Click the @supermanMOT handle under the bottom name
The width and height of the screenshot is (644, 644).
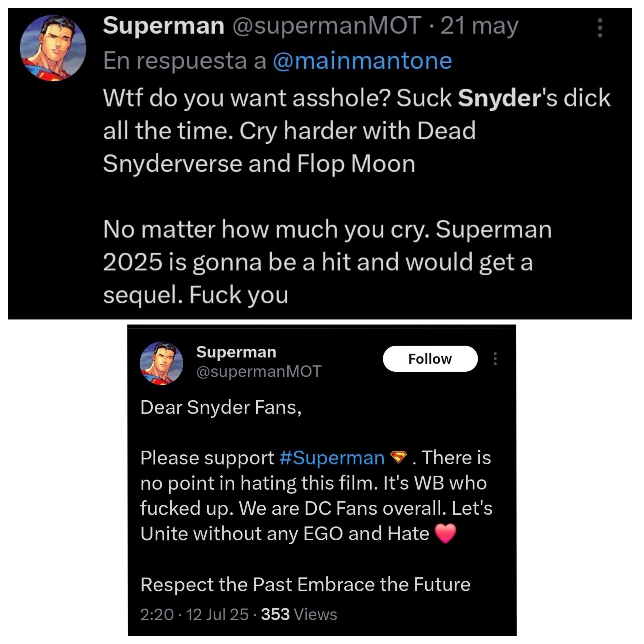pos(259,371)
